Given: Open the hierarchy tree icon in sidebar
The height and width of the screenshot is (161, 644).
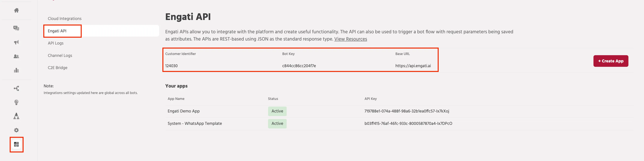Looking at the screenshot, I should 16,116.
